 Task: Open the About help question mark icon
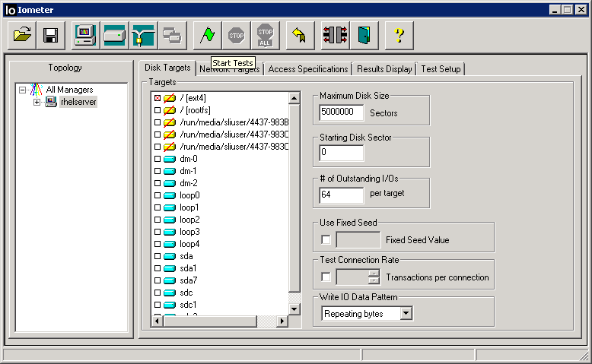tap(398, 35)
